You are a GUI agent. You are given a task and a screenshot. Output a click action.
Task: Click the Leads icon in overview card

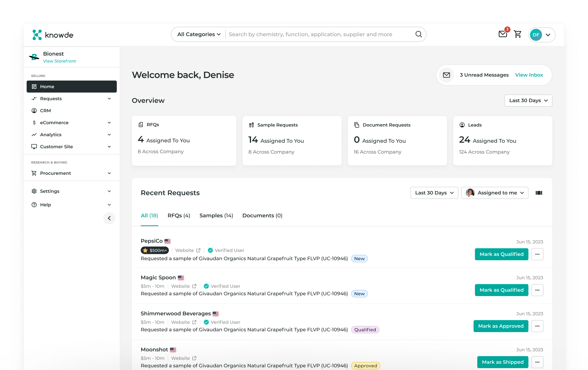pos(462,125)
